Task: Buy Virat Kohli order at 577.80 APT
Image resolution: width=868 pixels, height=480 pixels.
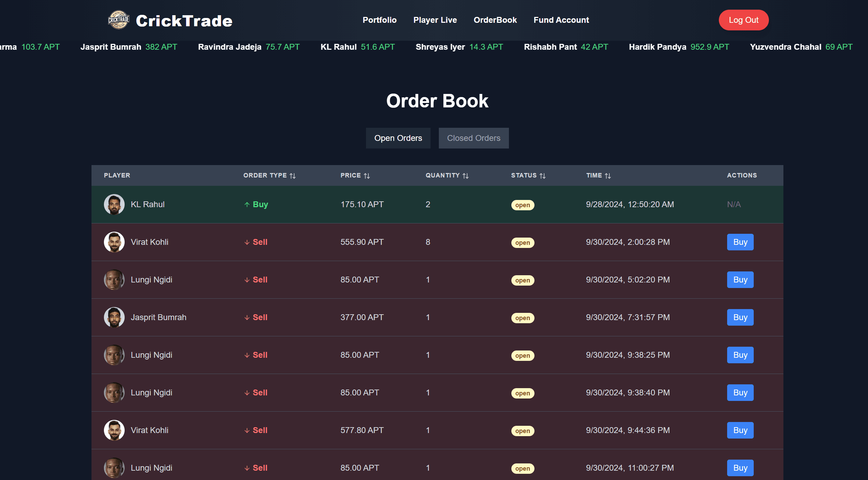Action: coord(740,430)
